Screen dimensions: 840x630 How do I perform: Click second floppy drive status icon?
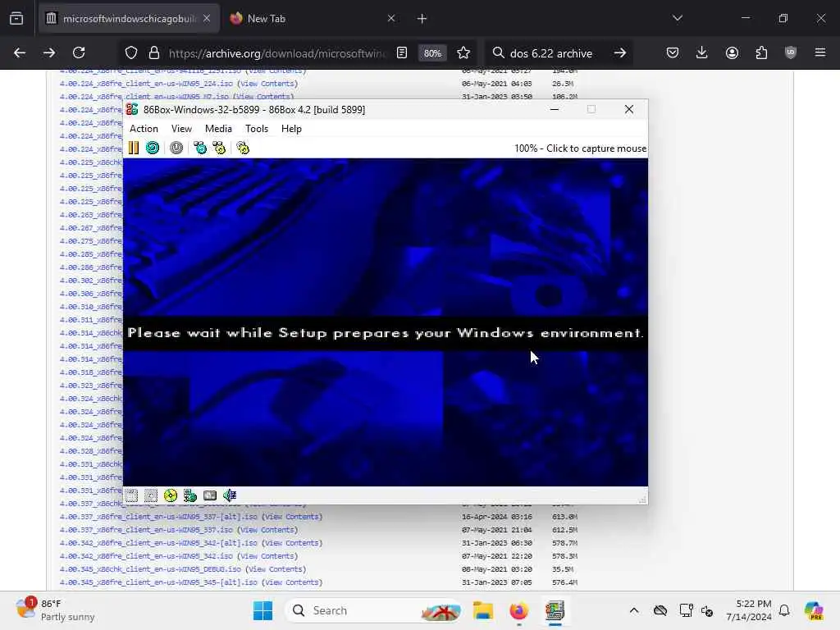(151, 495)
